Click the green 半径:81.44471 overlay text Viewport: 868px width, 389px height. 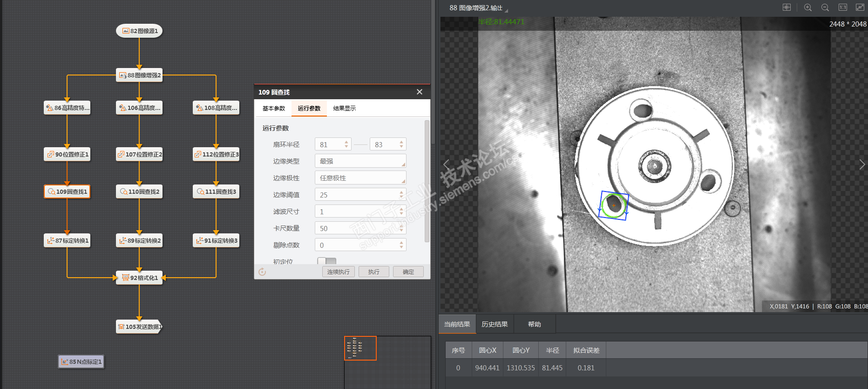502,22
